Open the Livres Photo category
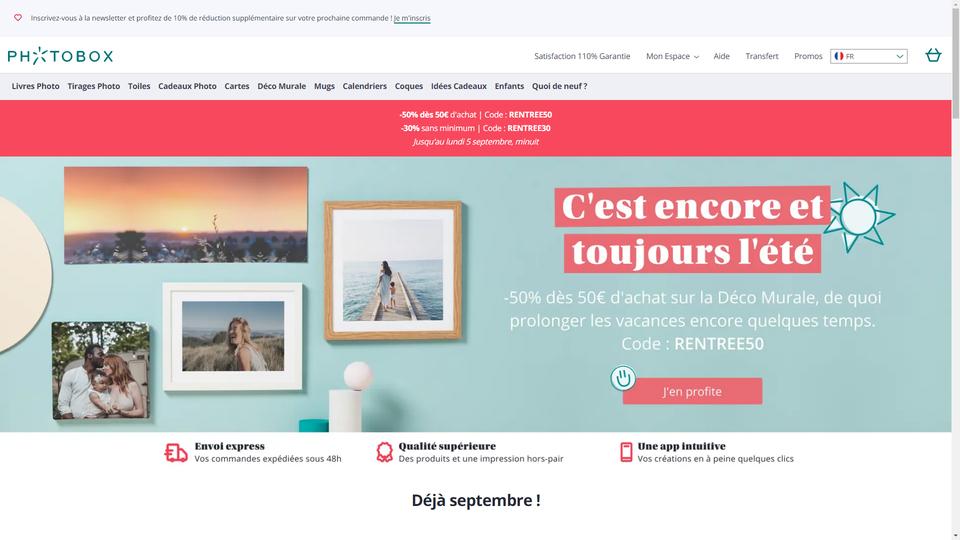 click(36, 86)
